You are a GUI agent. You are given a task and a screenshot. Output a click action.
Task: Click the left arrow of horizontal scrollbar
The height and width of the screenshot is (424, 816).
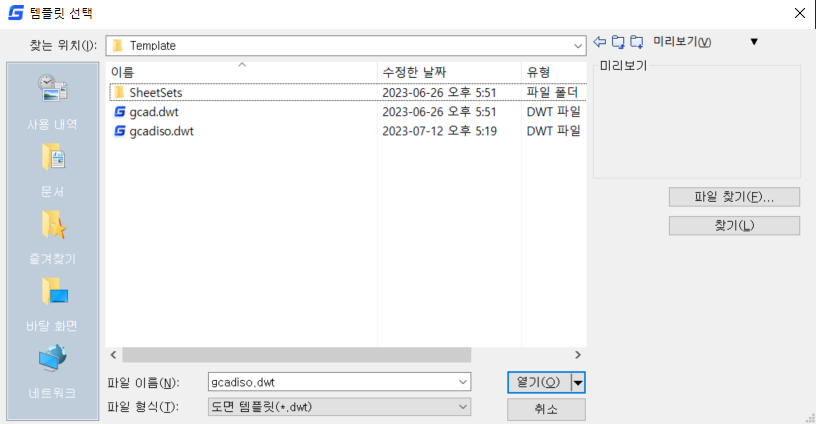[113, 355]
